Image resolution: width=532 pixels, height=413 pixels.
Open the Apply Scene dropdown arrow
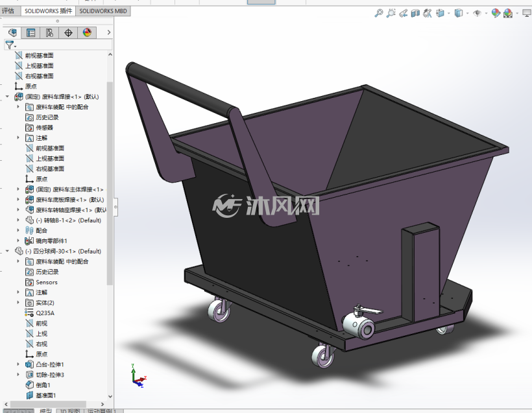[517, 14]
